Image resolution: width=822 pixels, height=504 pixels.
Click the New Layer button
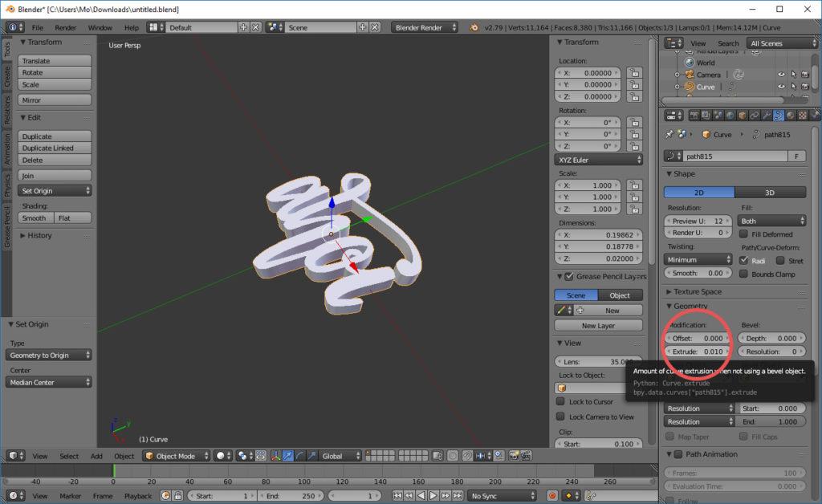click(598, 325)
